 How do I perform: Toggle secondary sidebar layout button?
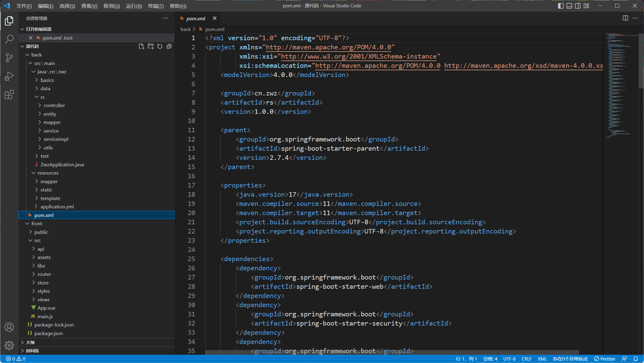click(578, 6)
